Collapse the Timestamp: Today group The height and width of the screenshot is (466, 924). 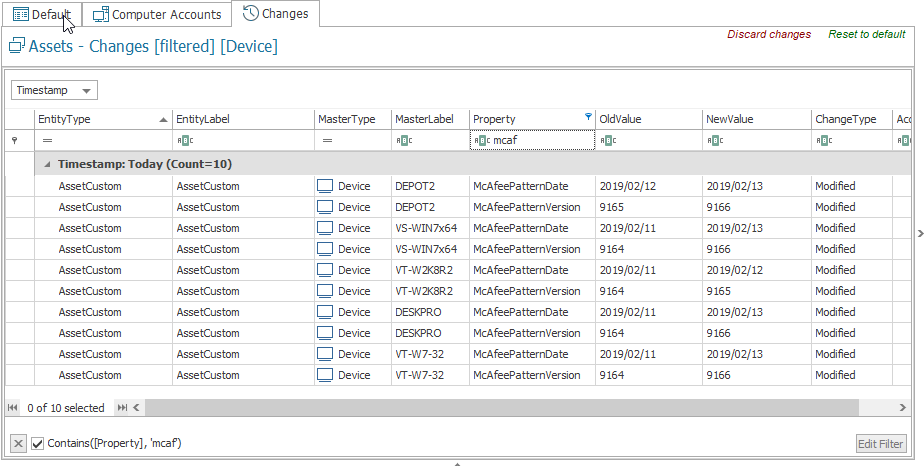(x=48, y=164)
